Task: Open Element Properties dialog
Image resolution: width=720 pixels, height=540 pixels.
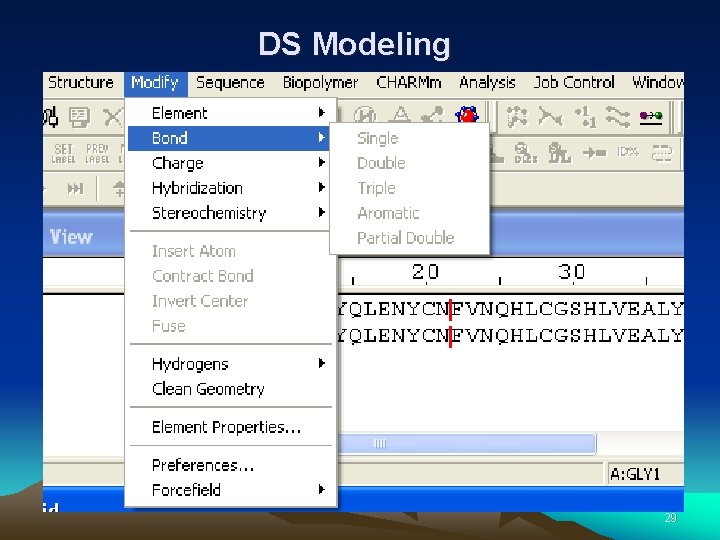Action: (x=230, y=428)
